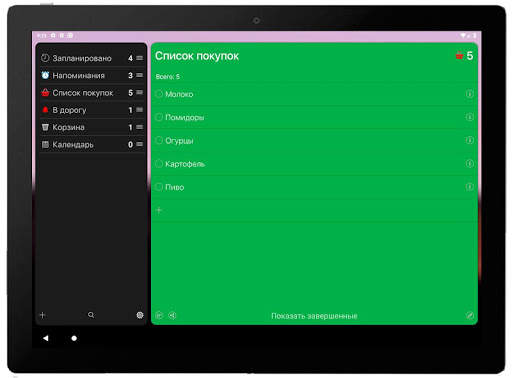Click the drag handle on Корзина row
This screenshot has height=378, width=512.
tap(140, 127)
